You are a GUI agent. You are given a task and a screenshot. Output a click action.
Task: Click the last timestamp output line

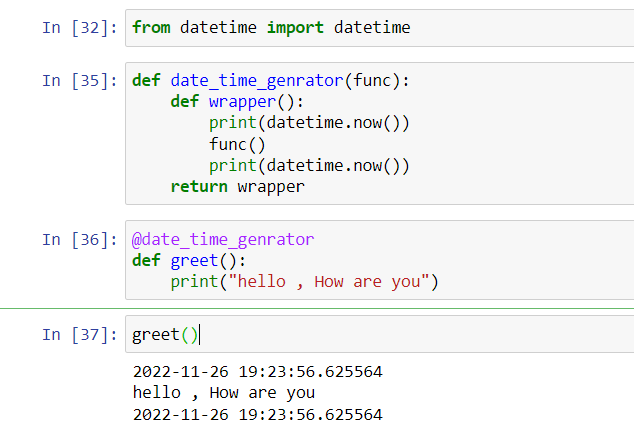coord(258,415)
